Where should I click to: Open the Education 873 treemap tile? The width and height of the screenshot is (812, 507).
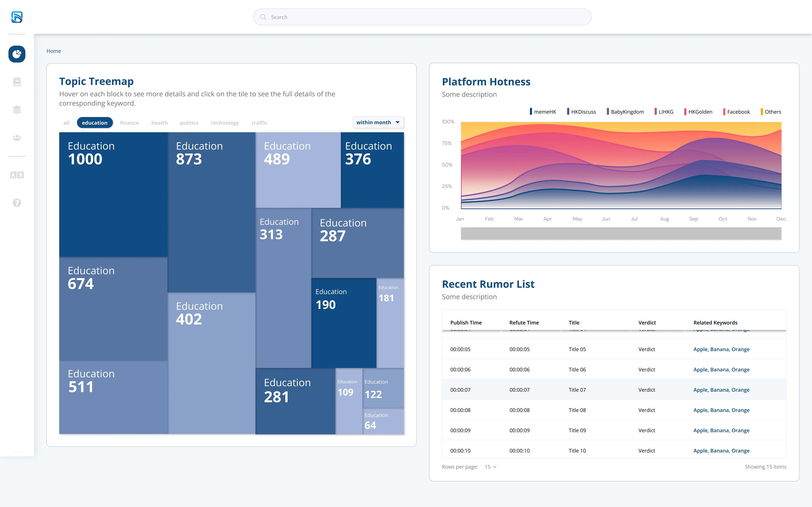211,212
